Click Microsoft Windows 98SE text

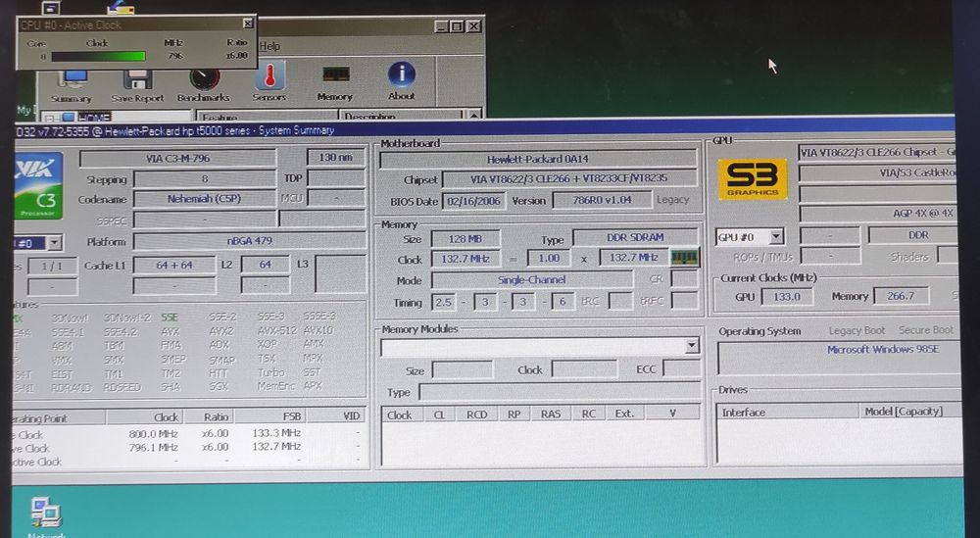[883, 349]
